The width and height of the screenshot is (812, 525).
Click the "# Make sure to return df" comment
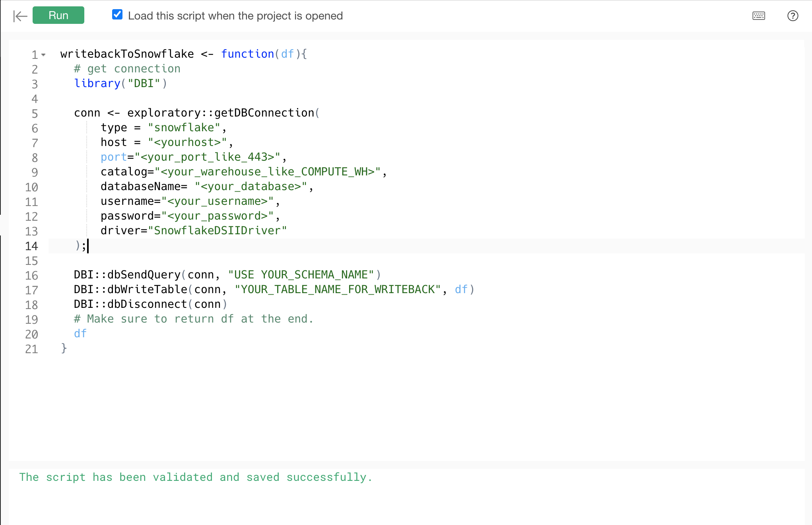click(194, 319)
